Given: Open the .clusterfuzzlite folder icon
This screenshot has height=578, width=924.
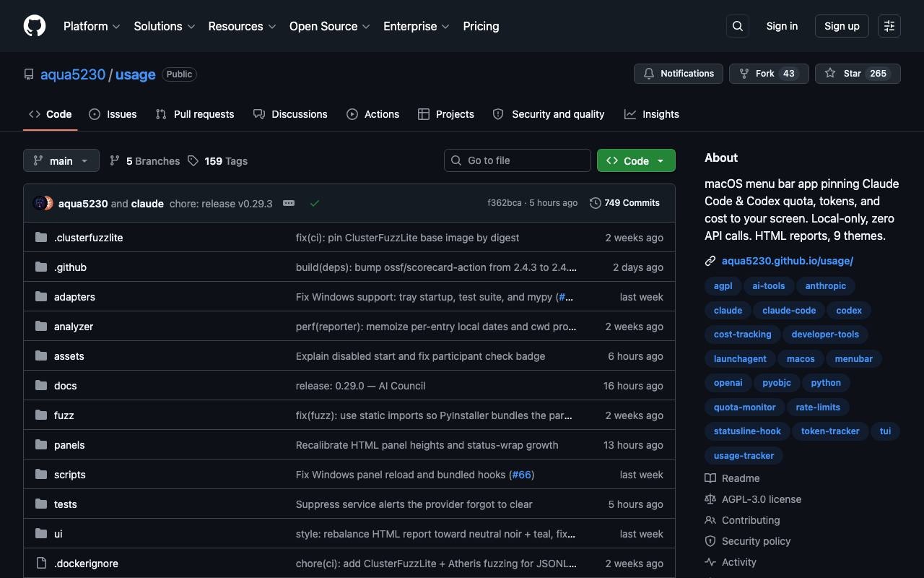Looking at the screenshot, I should (41, 237).
